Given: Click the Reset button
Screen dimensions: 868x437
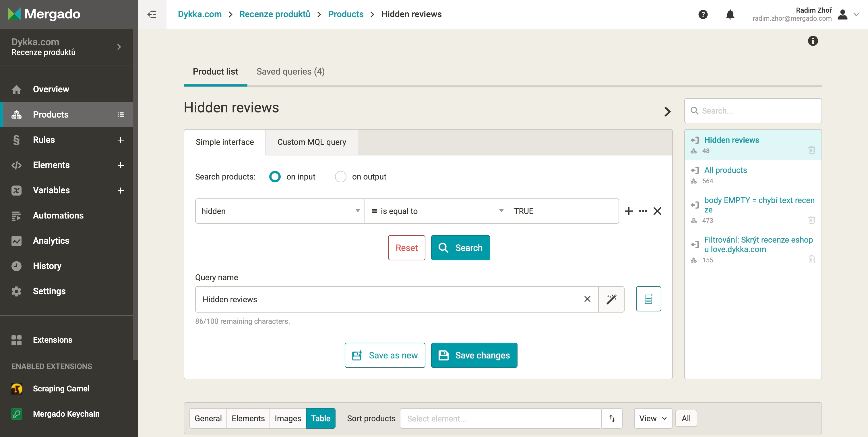Looking at the screenshot, I should 406,248.
